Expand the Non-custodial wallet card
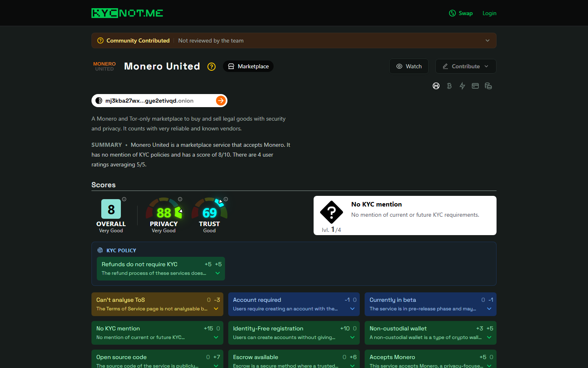 pyautogui.click(x=430, y=333)
